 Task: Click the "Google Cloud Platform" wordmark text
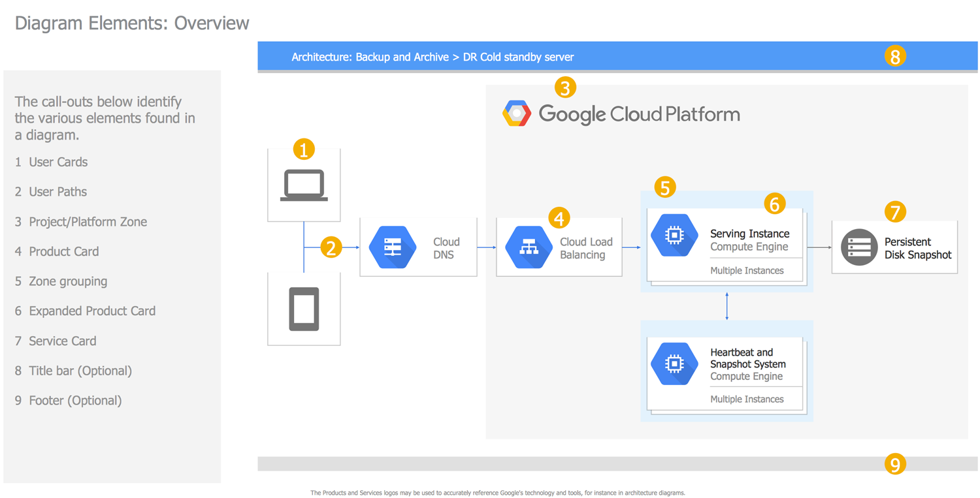(639, 114)
